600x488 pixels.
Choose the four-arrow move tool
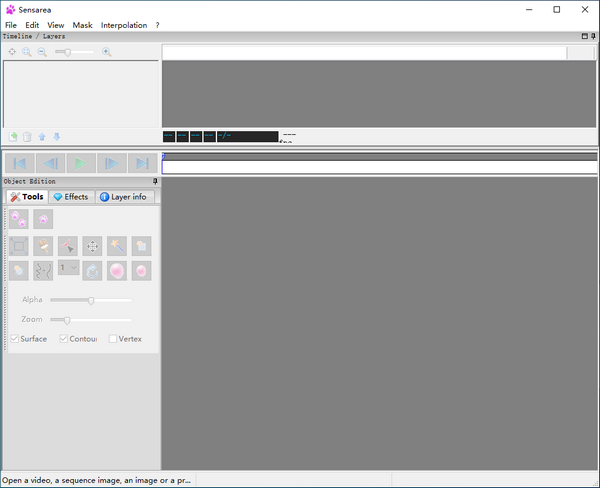92,246
